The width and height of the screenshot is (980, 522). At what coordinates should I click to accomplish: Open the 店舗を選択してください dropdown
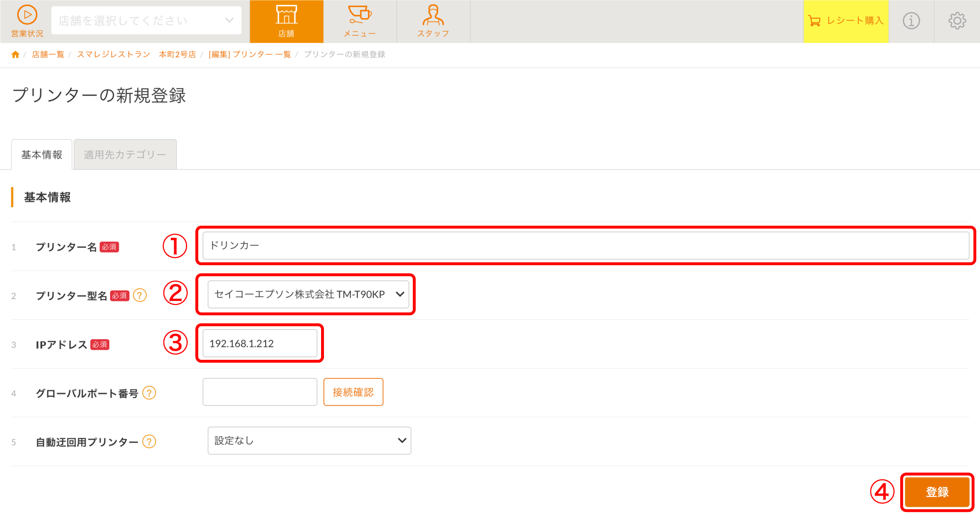146,21
